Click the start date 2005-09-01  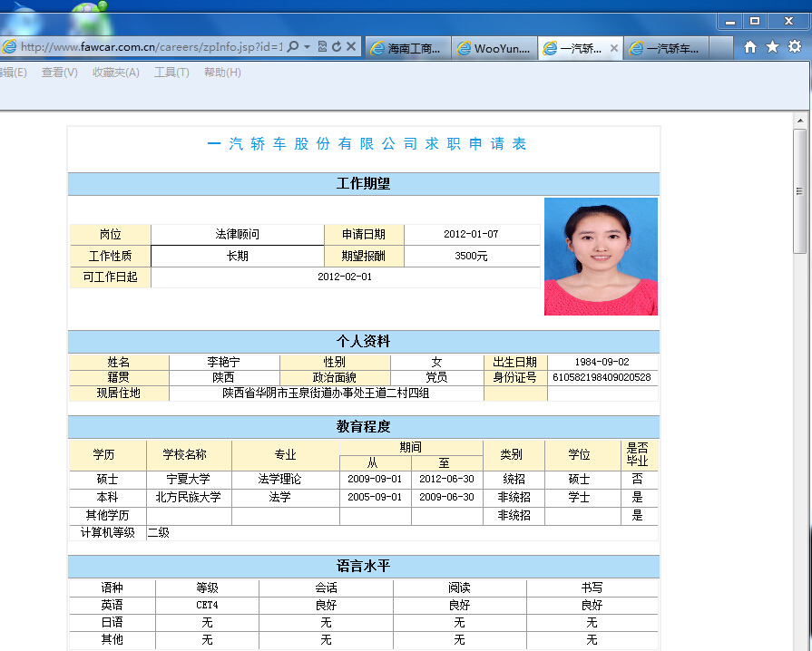point(375,497)
